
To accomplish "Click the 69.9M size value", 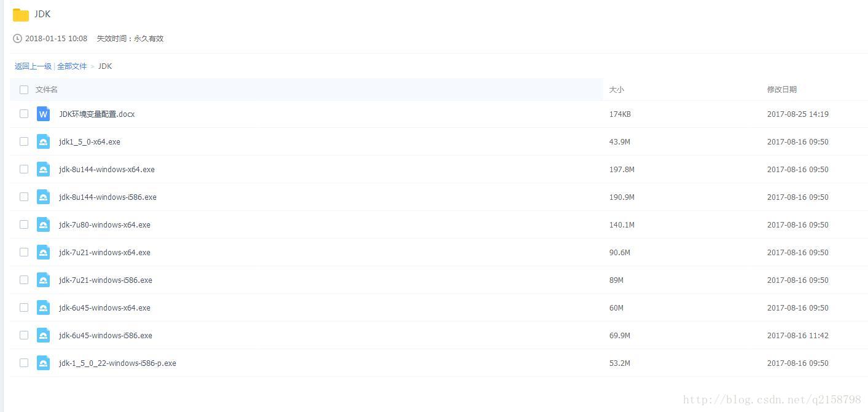I will pyautogui.click(x=620, y=336).
